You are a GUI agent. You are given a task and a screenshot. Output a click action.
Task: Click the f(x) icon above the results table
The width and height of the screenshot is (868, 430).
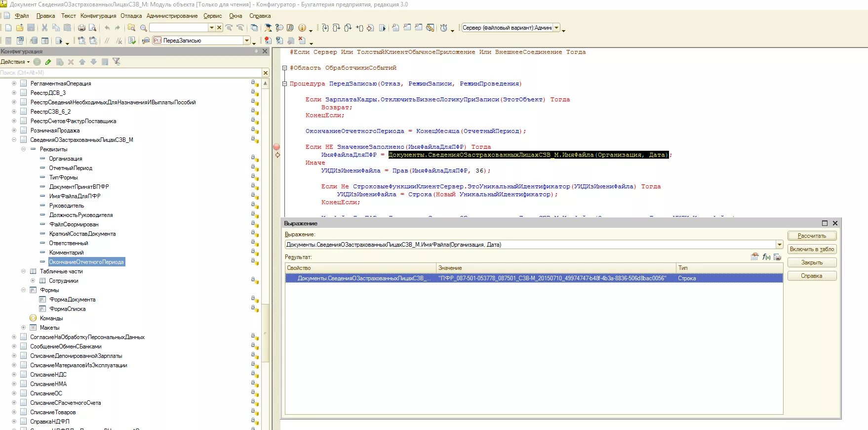(x=766, y=257)
